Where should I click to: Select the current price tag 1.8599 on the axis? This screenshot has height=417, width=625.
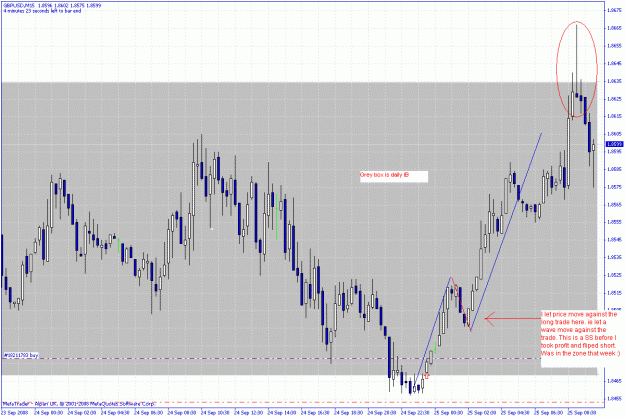coord(614,144)
